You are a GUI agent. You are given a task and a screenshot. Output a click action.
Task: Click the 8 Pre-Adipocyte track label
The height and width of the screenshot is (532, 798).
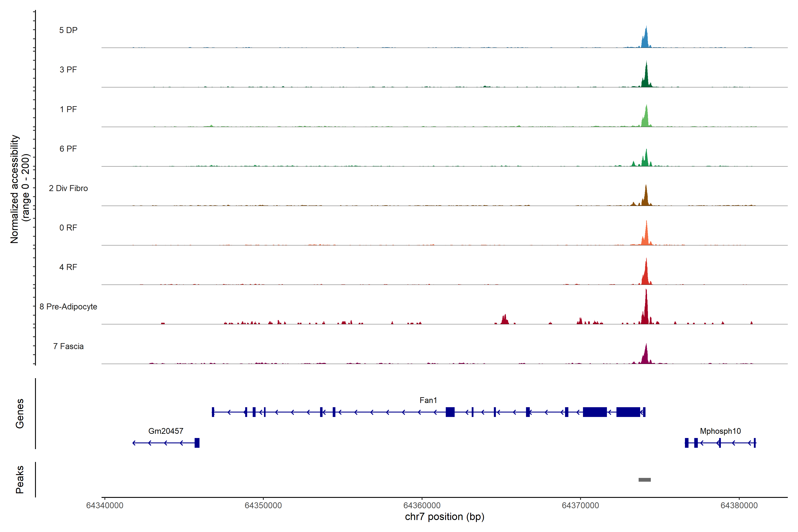(68, 307)
